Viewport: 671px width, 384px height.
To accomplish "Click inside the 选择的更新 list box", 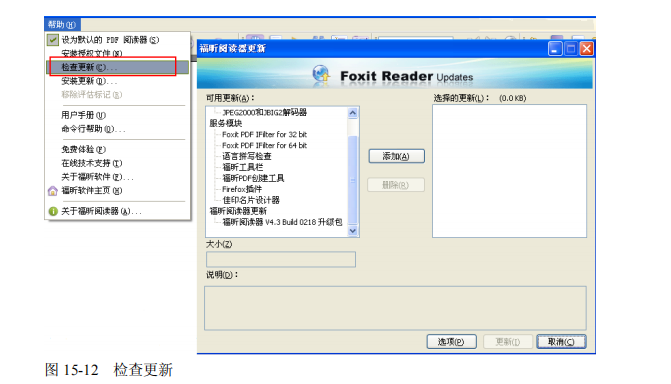I will [x=509, y=171].
